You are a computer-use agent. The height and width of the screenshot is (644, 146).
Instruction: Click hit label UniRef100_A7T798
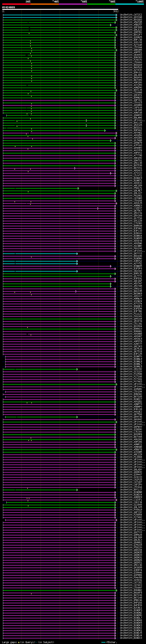[x=131, y=156]
